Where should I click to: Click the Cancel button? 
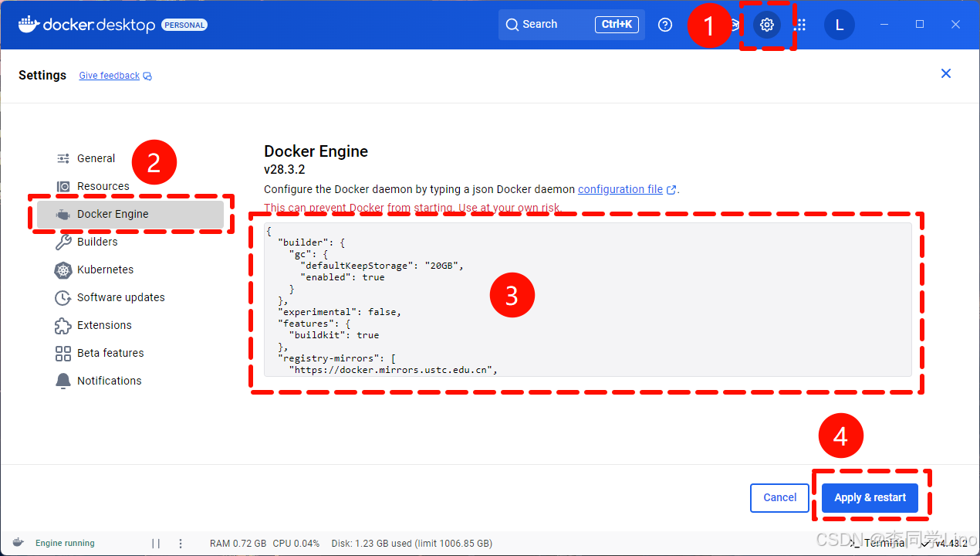(x=779, y=498)
